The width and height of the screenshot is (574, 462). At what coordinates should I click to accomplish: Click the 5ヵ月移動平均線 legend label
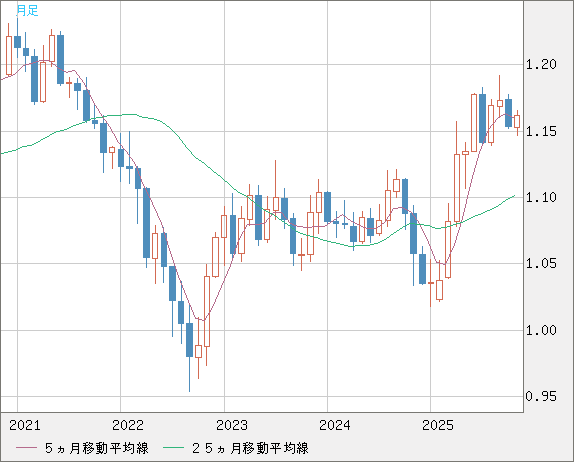click(x=97, y=448)
